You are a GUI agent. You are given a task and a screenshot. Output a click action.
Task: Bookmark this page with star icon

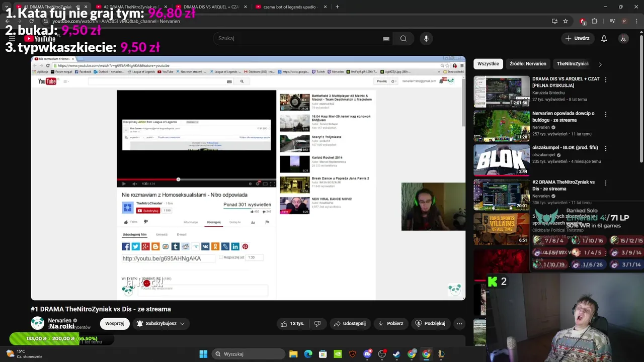[x=566, y=21]
